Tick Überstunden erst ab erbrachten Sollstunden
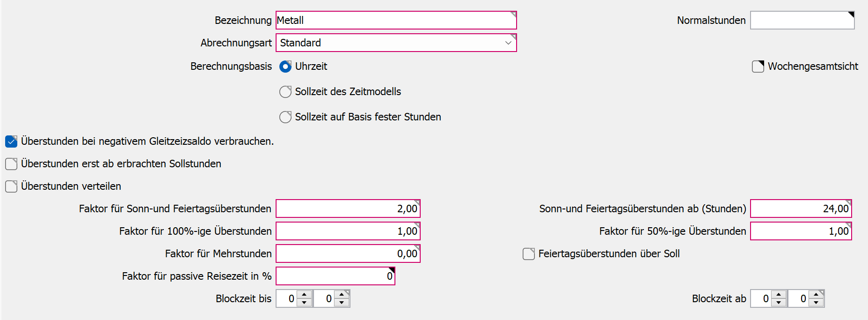This screenshot has width=868, height=320. coord(11,164)
